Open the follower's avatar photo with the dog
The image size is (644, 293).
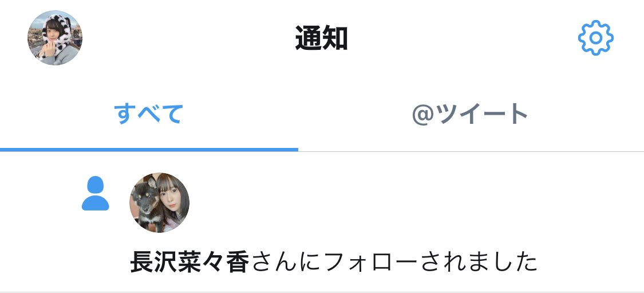click(x=159, y=202)
